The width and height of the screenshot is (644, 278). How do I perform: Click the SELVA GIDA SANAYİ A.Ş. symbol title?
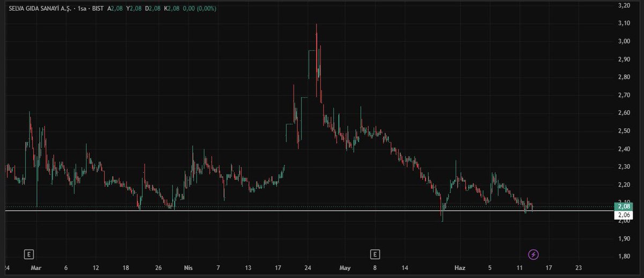[x=40, y=9]
